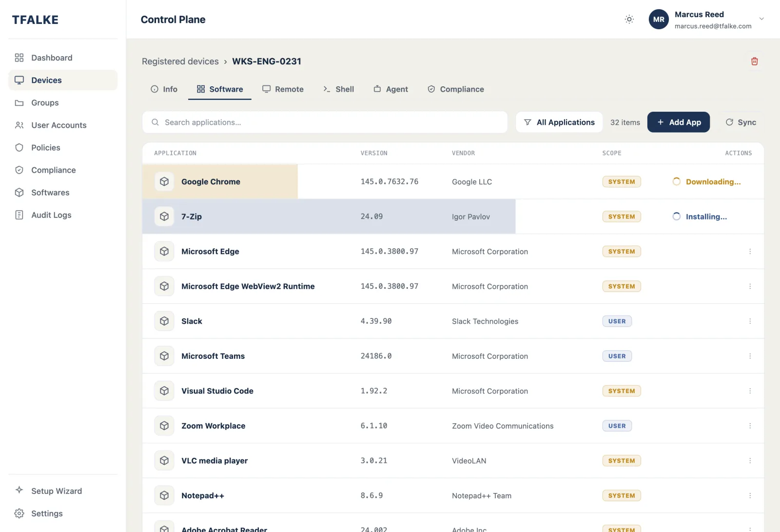The image size is (780, 532).
Task: Click version 145.0.7632.76 for Chrome
Action: 389,181
